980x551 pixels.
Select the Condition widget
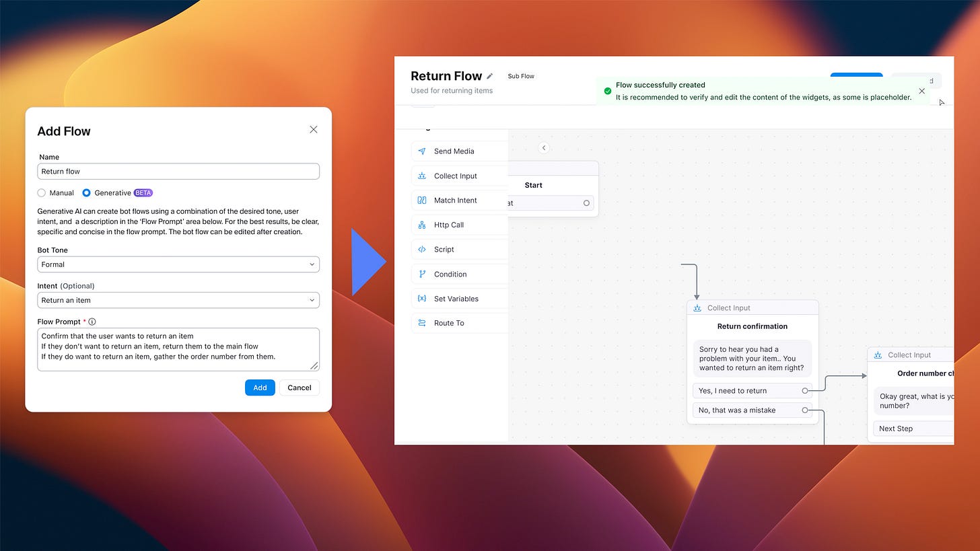point(449,274)
